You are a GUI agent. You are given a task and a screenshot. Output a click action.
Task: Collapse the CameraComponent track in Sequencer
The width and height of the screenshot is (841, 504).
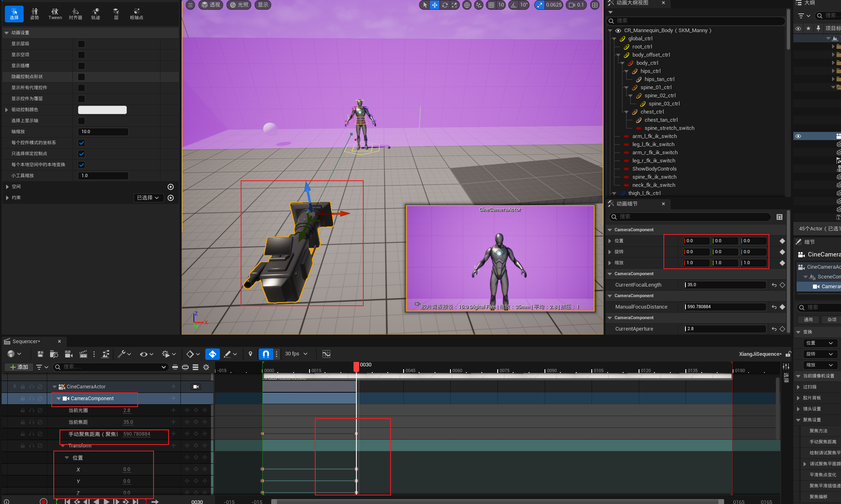tap(59, 399)
